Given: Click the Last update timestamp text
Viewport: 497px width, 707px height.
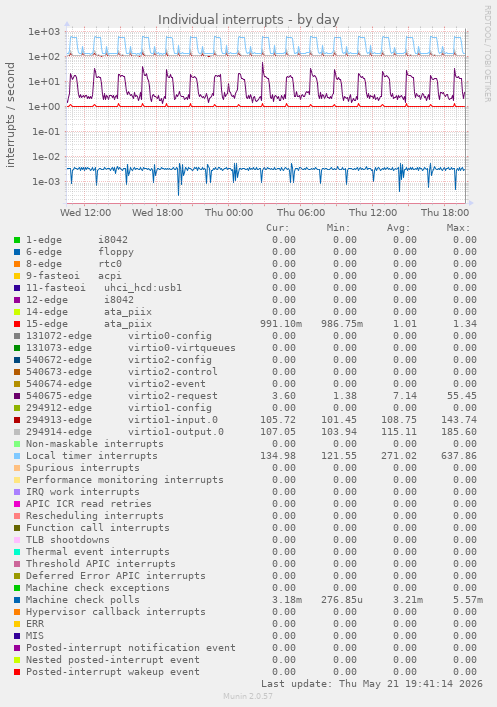Looking at the screenshot, I should click(372, 684).
